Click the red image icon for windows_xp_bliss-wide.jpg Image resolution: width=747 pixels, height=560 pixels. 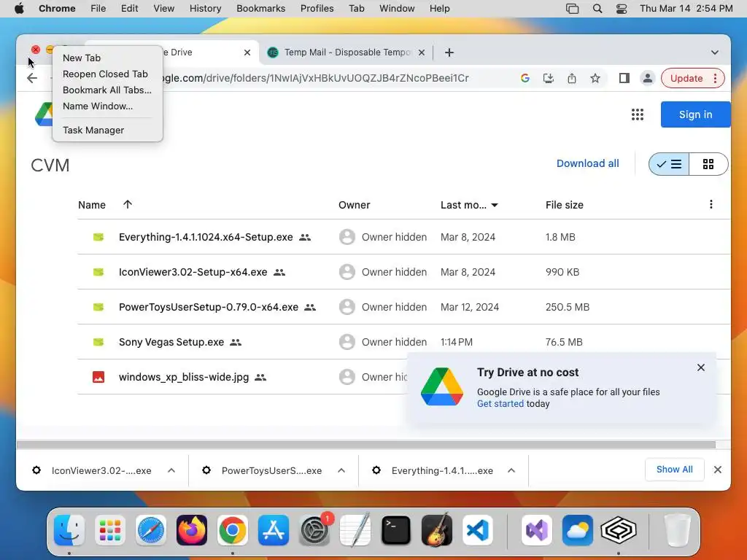(x=98, y=377)
